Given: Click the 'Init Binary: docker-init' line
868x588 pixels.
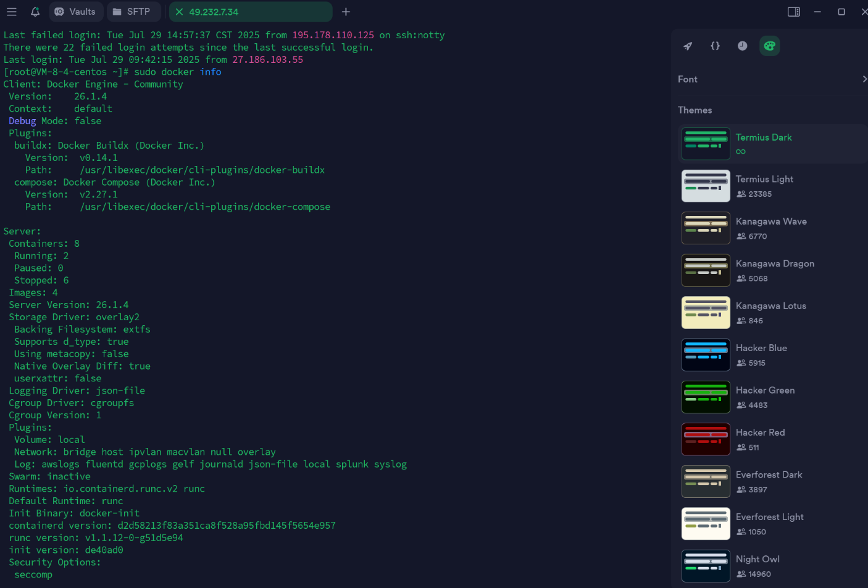Looking at the screenshot, I should pyautogui.click(x=74, y=513).
